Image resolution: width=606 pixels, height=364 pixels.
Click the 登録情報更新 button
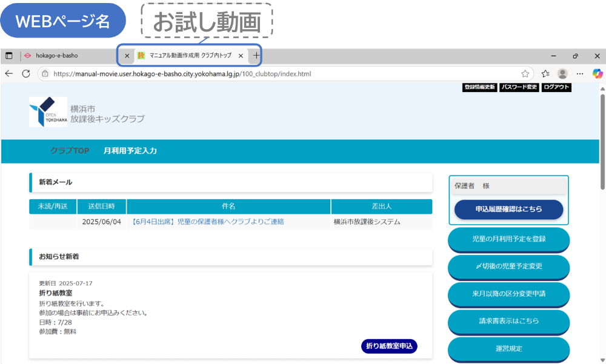tap(479, 87)
